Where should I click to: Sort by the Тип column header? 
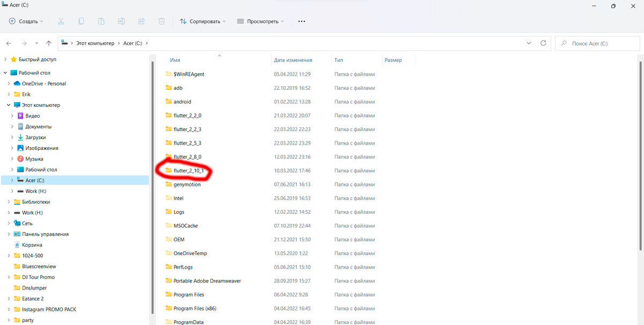tap(339, 60)
